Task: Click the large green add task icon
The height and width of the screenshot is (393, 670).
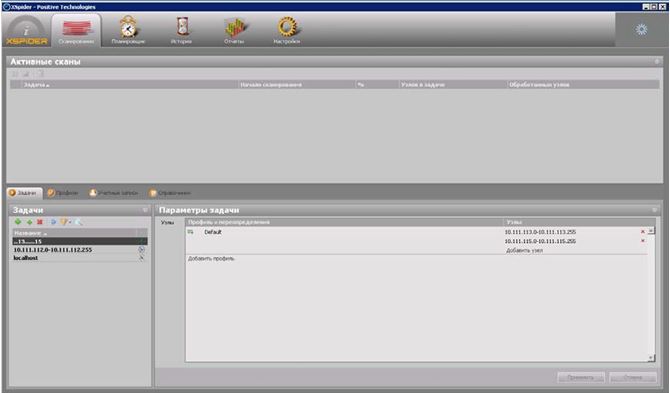Action: (x=18, y=222)
